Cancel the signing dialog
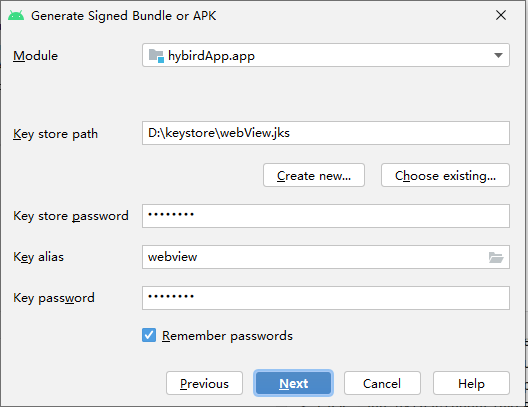The image size is (528, 407). pyautogui.click(x=382, y=383)
